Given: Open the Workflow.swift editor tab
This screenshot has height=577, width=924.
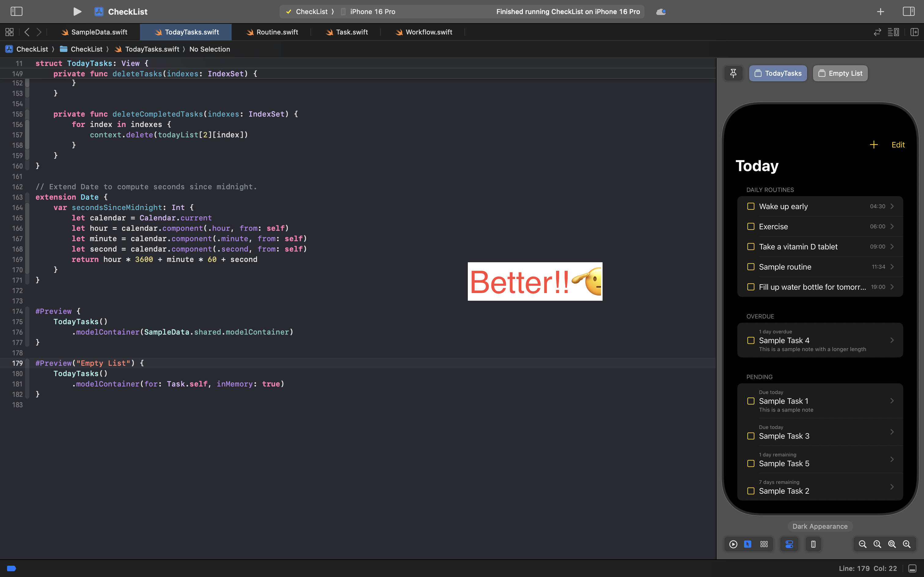Looking at the screenshot, I should point(424,32).
